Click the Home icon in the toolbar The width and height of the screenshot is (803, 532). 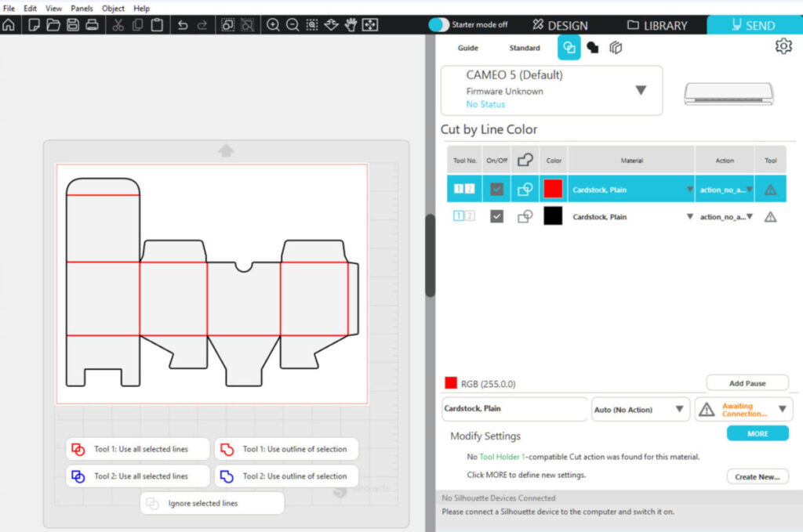click(9, 25)
